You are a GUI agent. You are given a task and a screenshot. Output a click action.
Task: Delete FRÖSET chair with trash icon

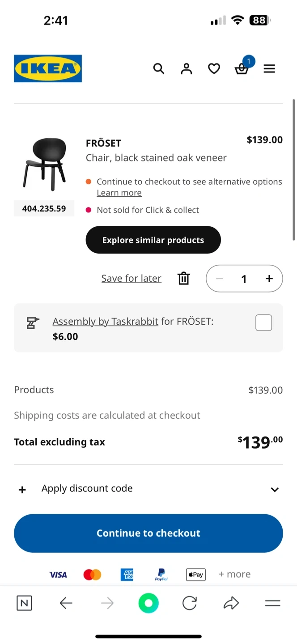[184, 278]
